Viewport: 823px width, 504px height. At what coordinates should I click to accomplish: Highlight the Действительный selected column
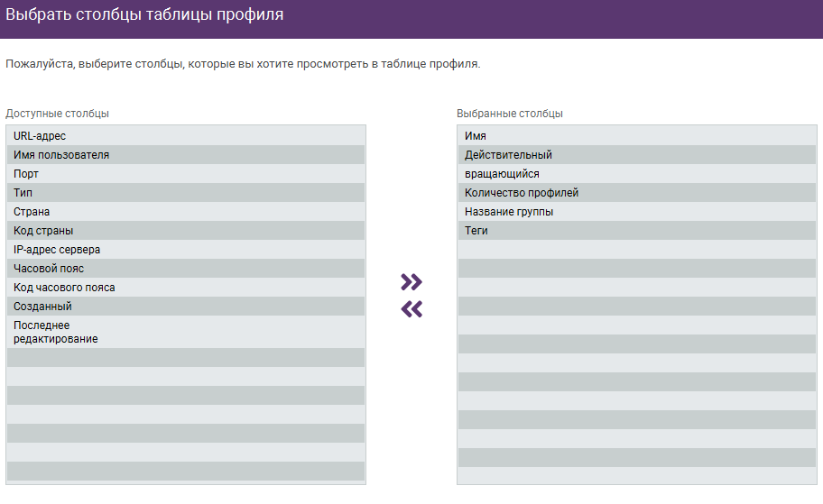(x=637, y=155)
